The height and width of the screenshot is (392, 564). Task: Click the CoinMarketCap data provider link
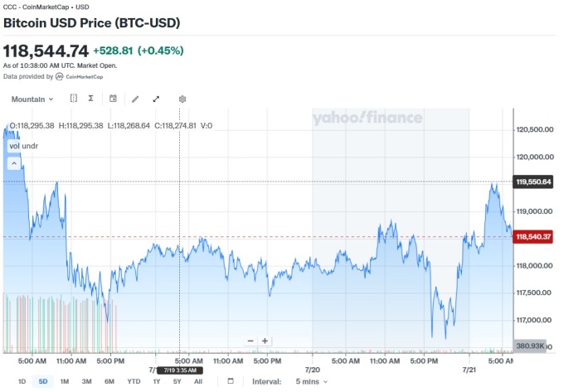(x=80, y=77)
